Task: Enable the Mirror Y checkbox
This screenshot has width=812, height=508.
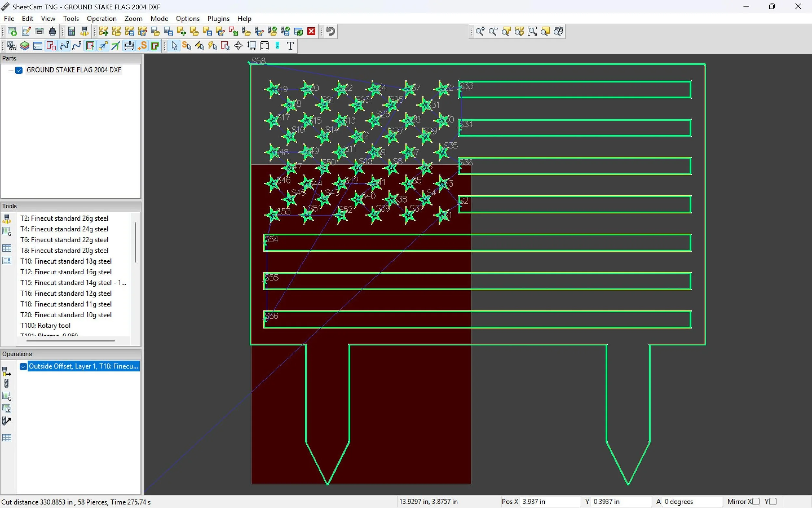Action: (x=773, y=501)
